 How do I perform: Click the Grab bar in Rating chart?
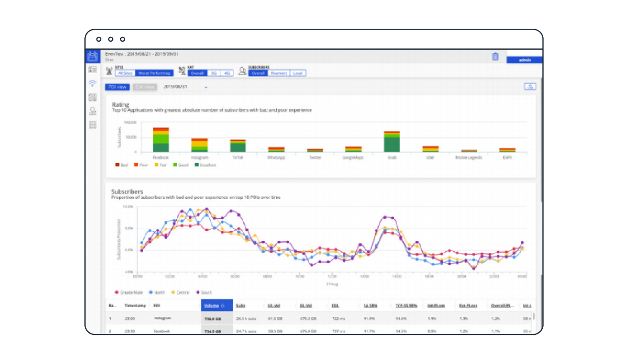[x=392, y=142]
